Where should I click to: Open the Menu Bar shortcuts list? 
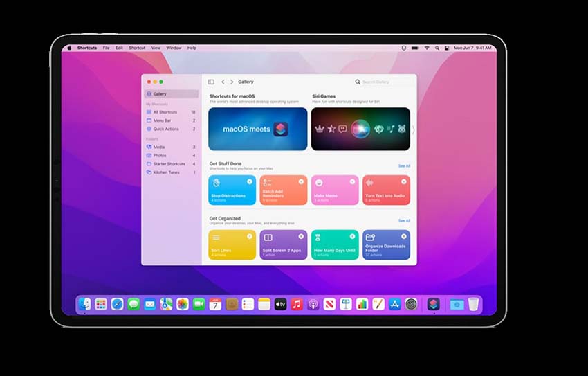point(172,120)
